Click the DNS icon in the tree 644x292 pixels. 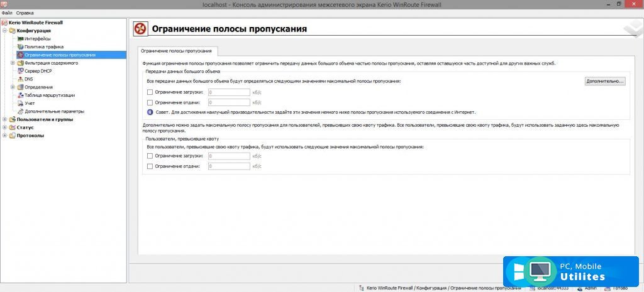[x=21, y=78]
